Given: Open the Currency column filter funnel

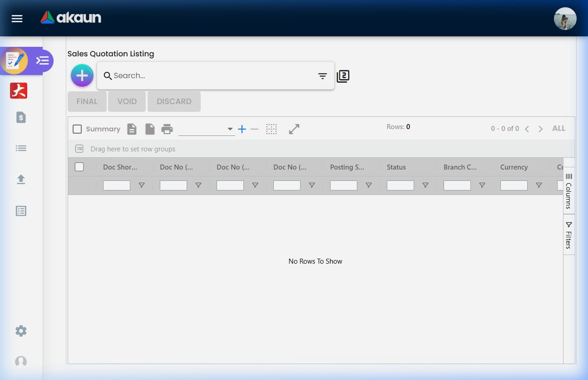Looking at the screenshot, I should click(x=539, y=185).
